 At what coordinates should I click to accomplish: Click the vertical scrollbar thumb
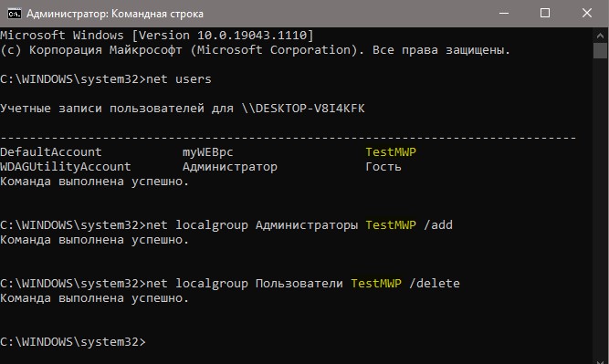click(x=600, y=51)
